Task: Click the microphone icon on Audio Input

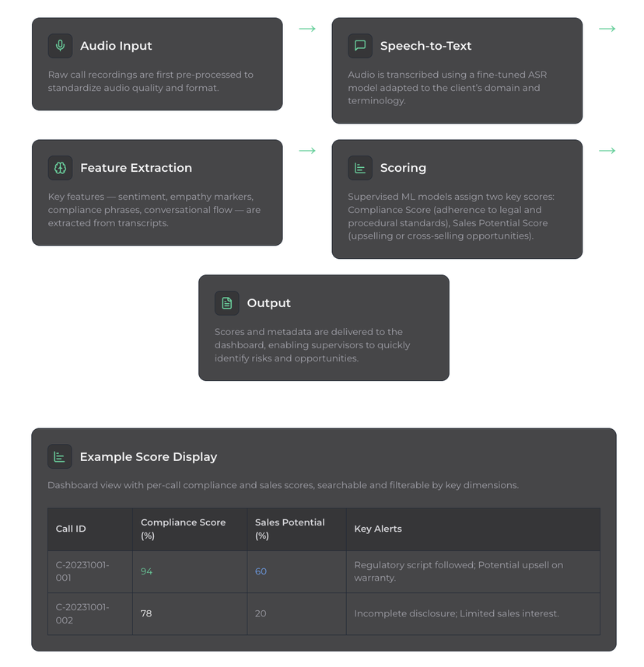Action: (60, 46)
